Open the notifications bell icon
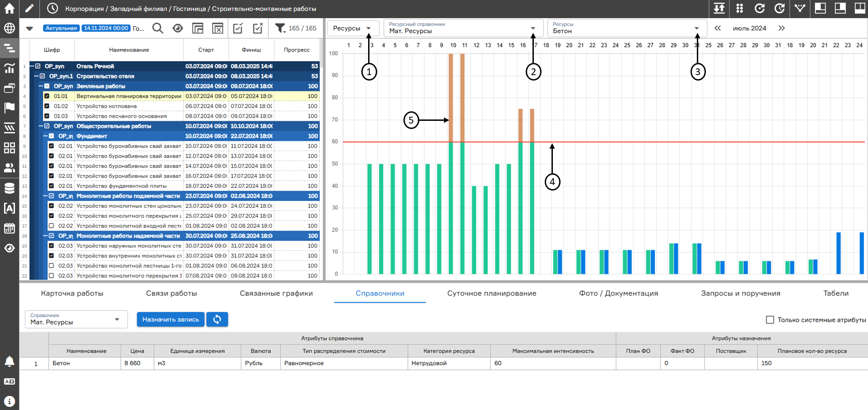 (9, 361)
